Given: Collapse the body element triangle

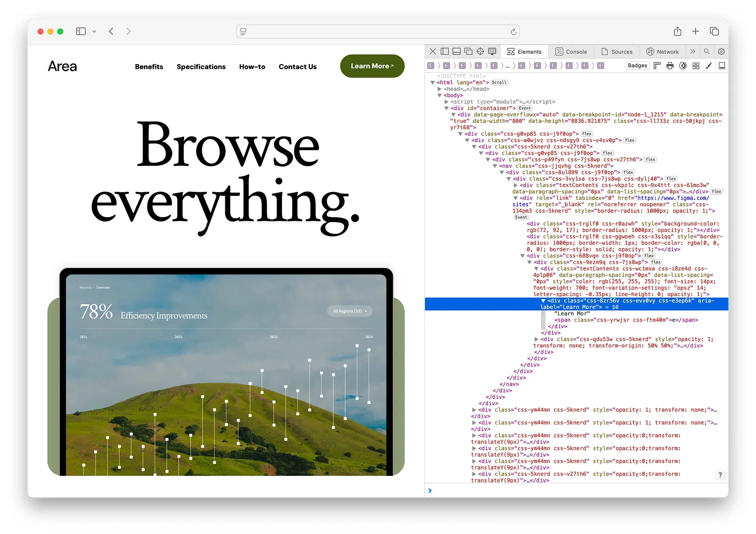Looking at the screenshot, I should (x=440, y=96).
